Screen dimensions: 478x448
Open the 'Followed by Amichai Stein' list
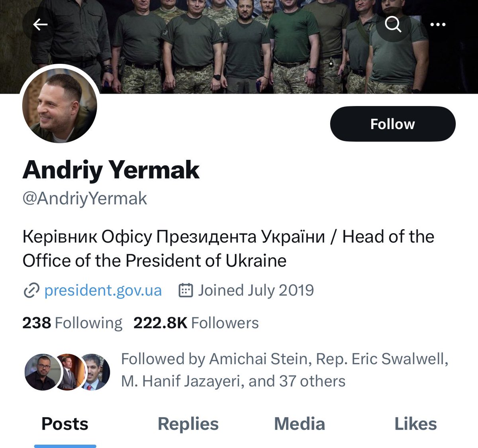284,370
